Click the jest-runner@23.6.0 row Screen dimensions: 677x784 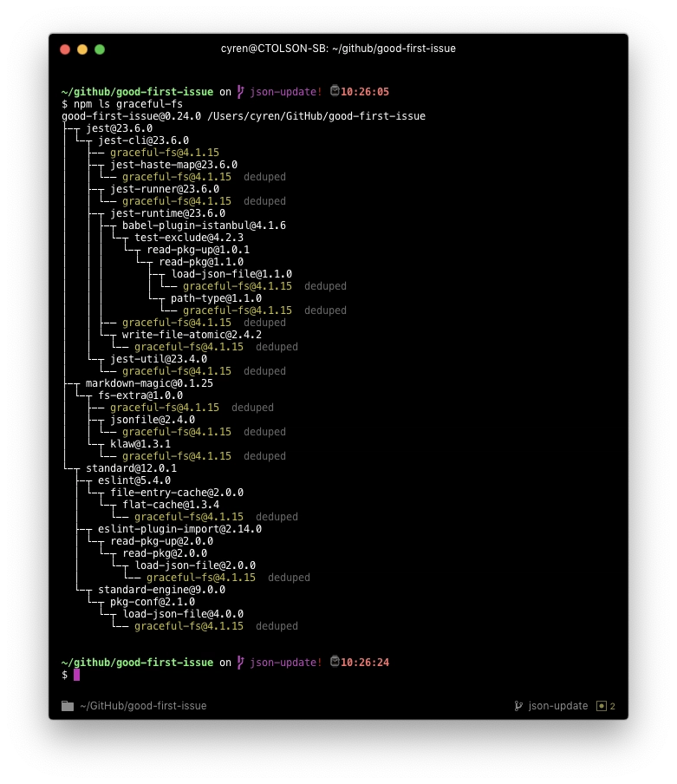click(165, 189)
